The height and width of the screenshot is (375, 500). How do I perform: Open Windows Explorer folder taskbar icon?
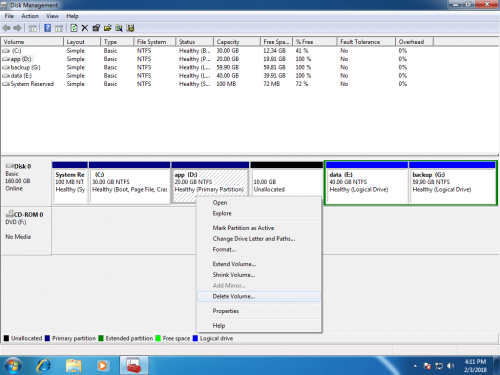[73, 366]
